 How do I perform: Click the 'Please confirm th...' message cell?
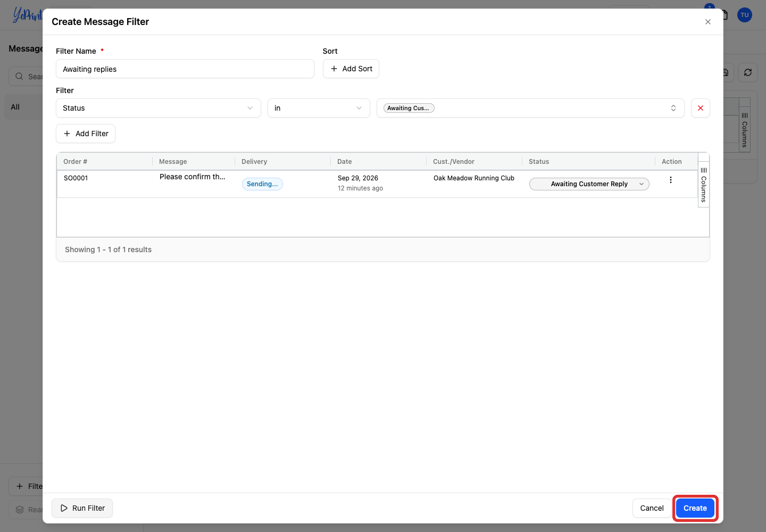click(193, 177)
